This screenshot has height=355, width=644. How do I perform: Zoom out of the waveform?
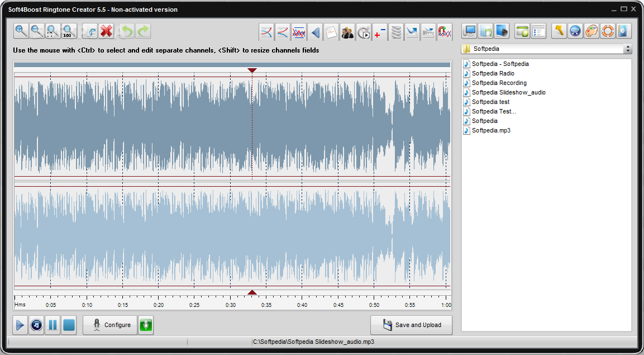coord(37,31)
